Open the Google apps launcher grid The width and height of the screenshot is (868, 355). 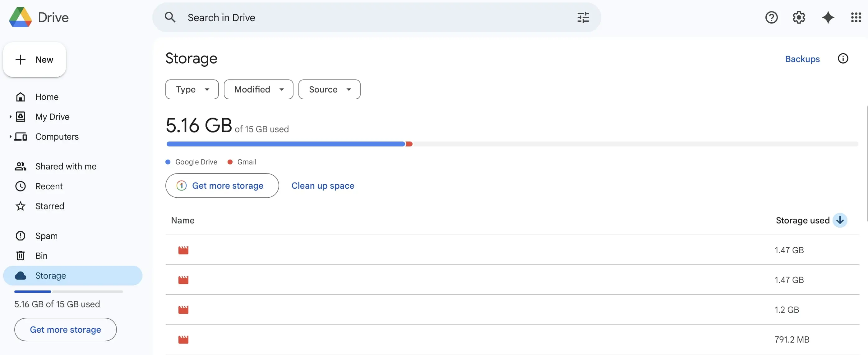[x=856, y=17]
